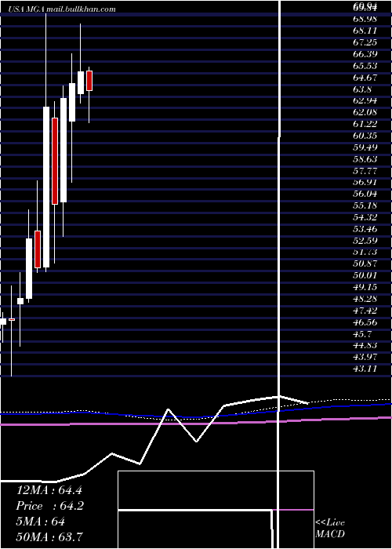
Task: Click the 53.46 price axis label
Action: [365, 229]
